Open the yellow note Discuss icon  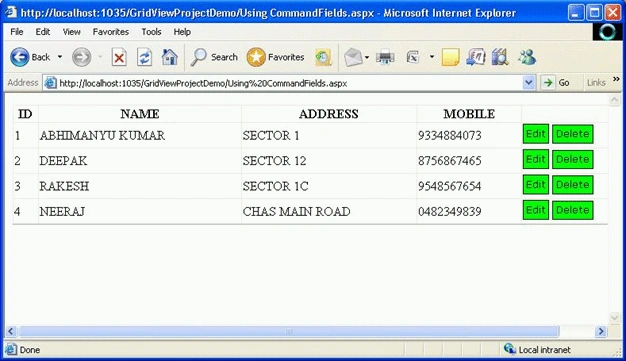450,58
